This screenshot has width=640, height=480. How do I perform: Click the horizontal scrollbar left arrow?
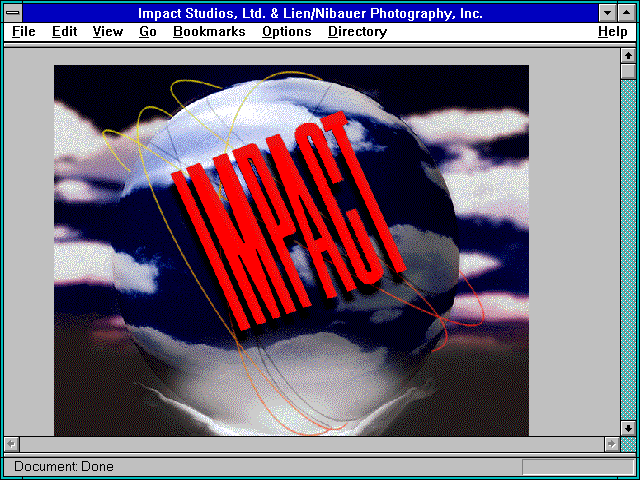[12, 444]
